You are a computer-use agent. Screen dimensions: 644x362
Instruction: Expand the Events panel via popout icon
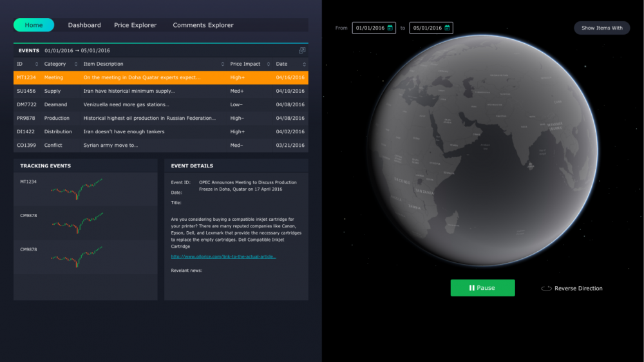(302, 50)
